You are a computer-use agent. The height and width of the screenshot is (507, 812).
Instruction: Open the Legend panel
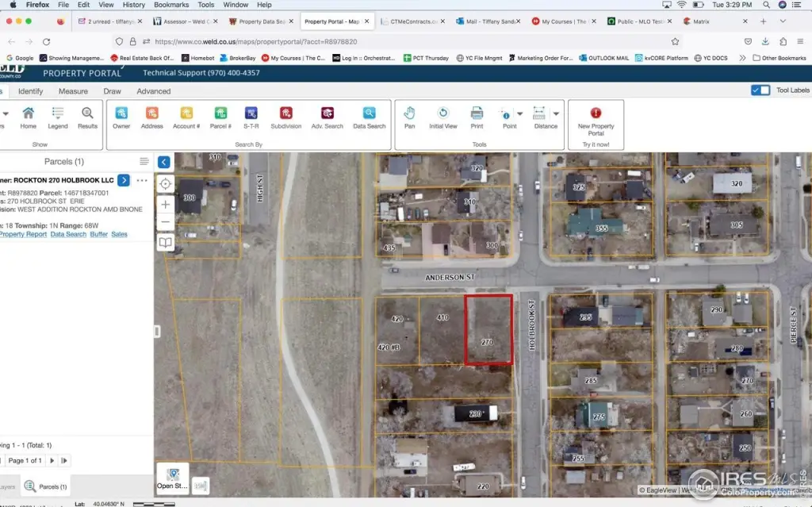pyautogui.click(x=58, y=117)
